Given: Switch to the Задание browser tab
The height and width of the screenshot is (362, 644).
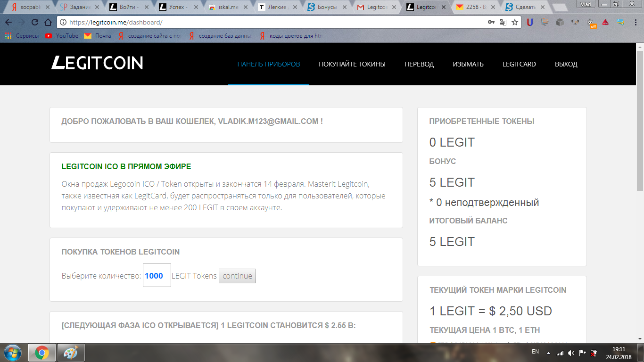Looking at the screenshot, I should pos(80,8).
